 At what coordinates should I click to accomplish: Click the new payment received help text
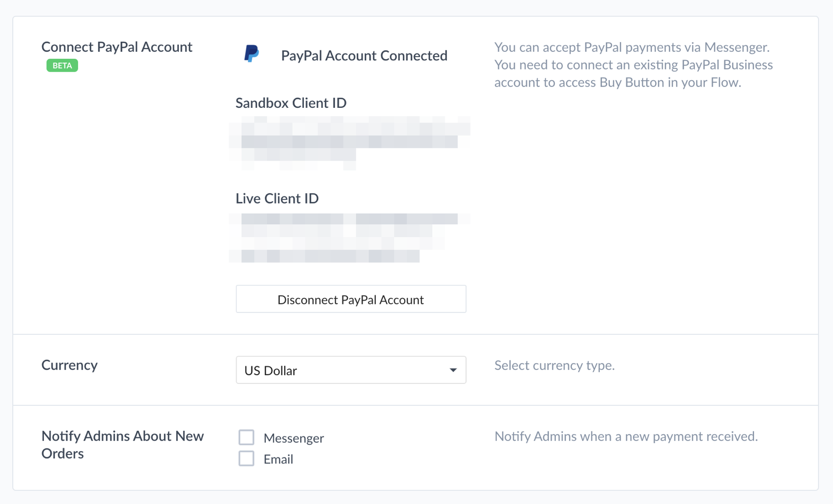coord(626,436)
